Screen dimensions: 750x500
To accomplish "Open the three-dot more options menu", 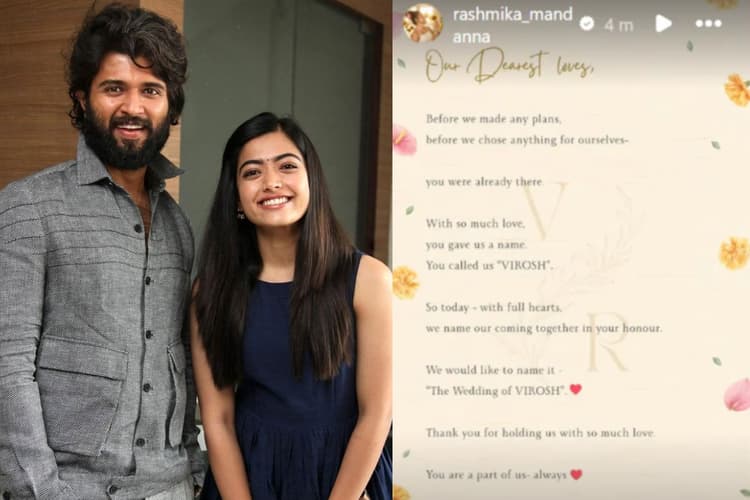I will [708, 23].
